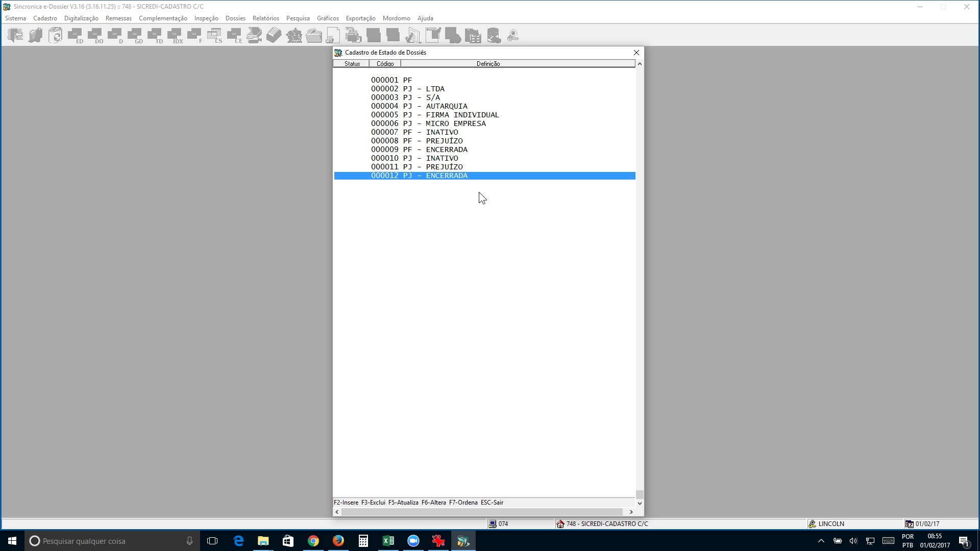Click the ED toolbar icon
The width and height of the screenshot is (980, 551).
(x=76, y=36)
